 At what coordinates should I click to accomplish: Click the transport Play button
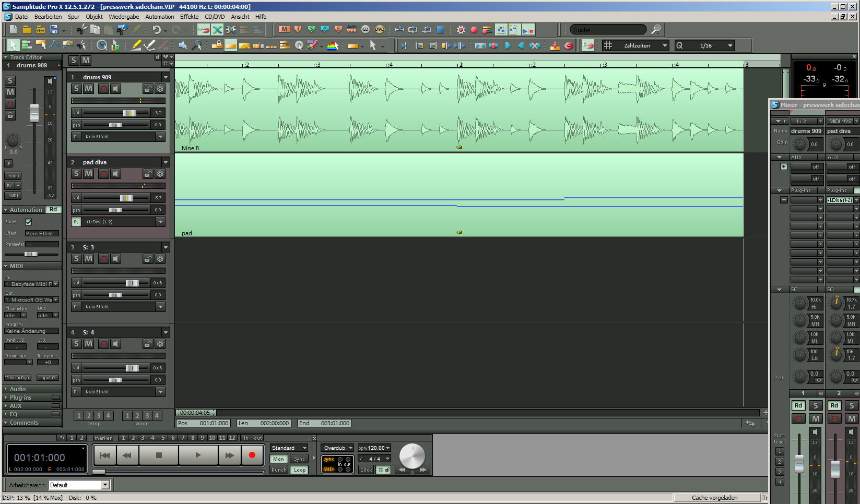(x=198, y=455)
